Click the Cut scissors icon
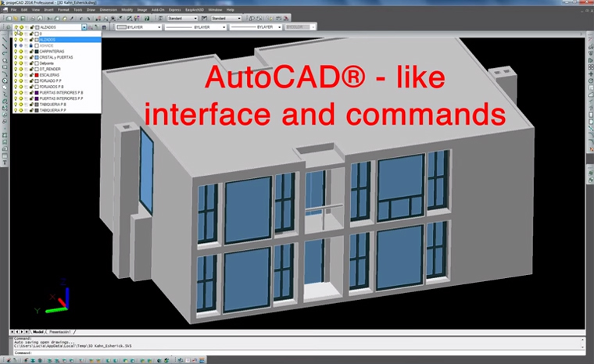 point(49,18)
